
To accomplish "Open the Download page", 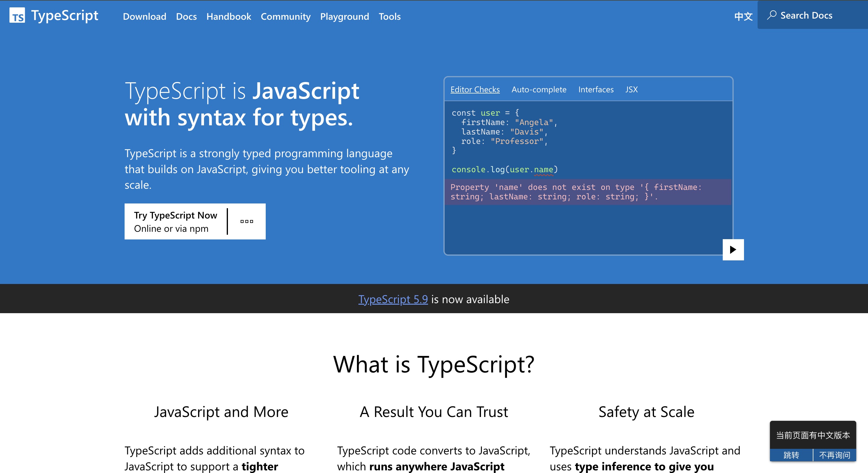I will click(x=144, y=17).
